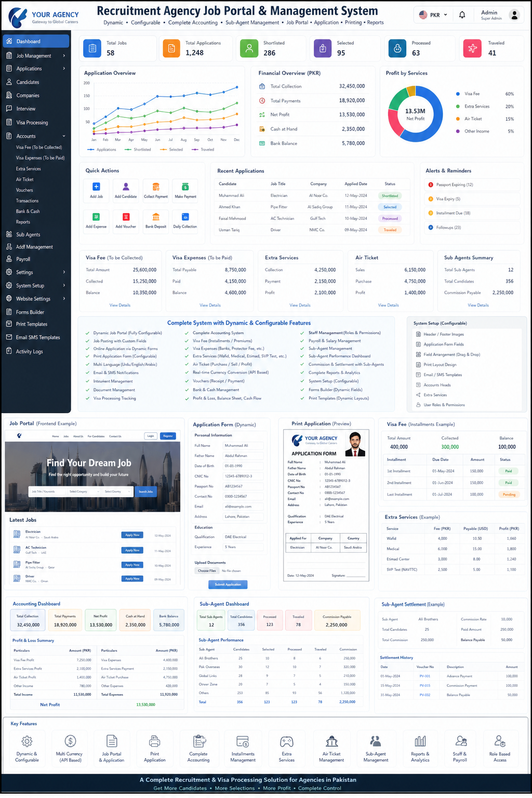This screenshot has height=798, width=532.
Task: Click the Choose Files upload field
Action: 207,570
